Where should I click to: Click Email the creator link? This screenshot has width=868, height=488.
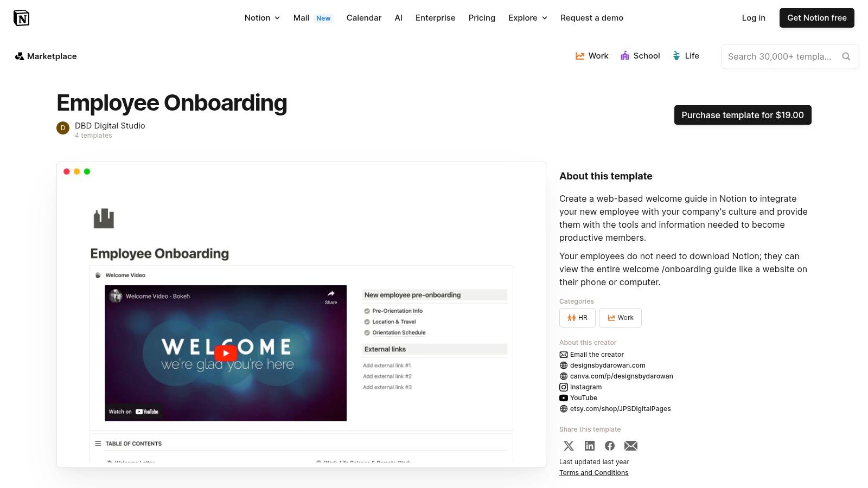[597, 355]
